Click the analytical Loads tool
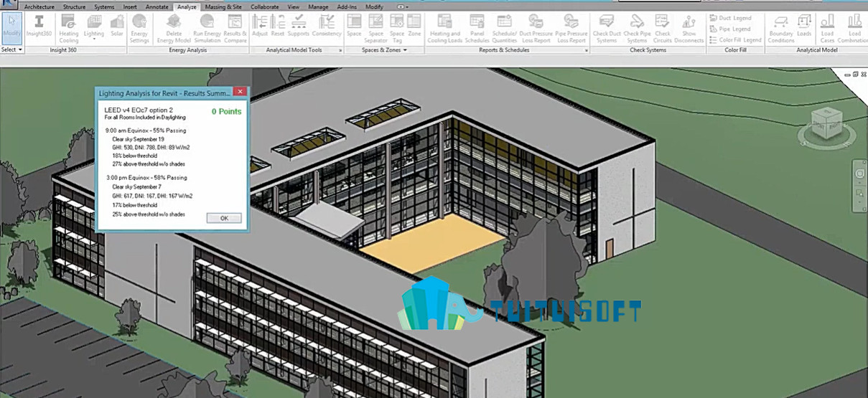The height and width of the screenshot is (398, 868). click(804, 27)
